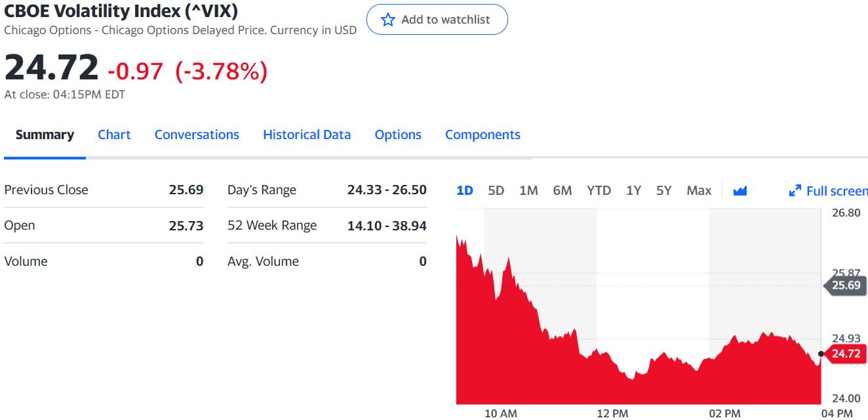This screenshot has height=420, width=868.
Task: Click the Full screen expand arrows icon
Action: coord(795,191)
